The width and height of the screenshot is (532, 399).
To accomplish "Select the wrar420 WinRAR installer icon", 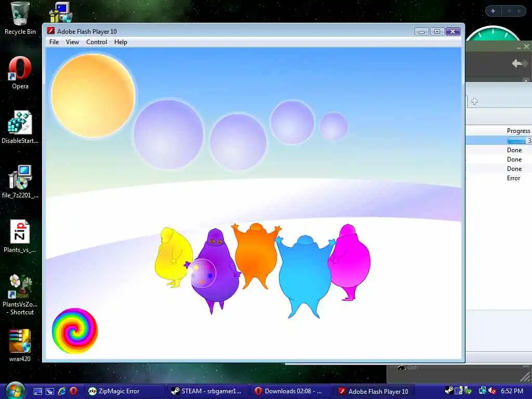I will pyautogui.click(x=20, y=345).
